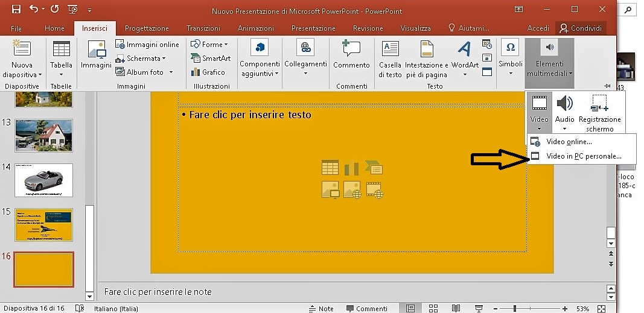The width and height of the screenshot is (644, 313).
Task: Click the Save icon in title bar
Action: coord(16,9)
